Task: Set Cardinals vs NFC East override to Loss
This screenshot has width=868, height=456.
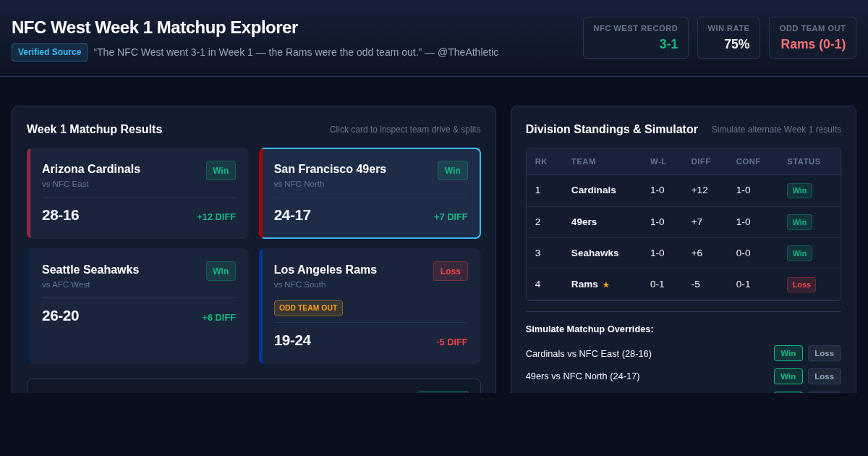Action: 825,353
